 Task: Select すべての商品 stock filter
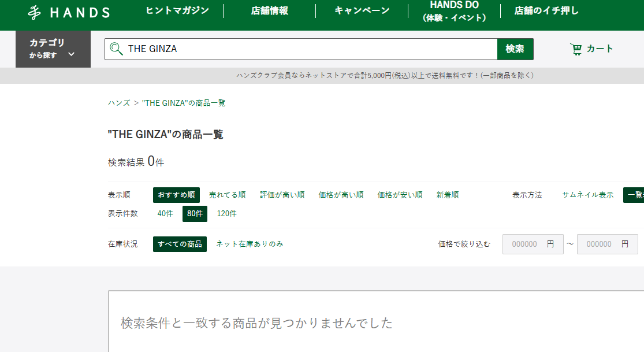(x=180, y=244)
